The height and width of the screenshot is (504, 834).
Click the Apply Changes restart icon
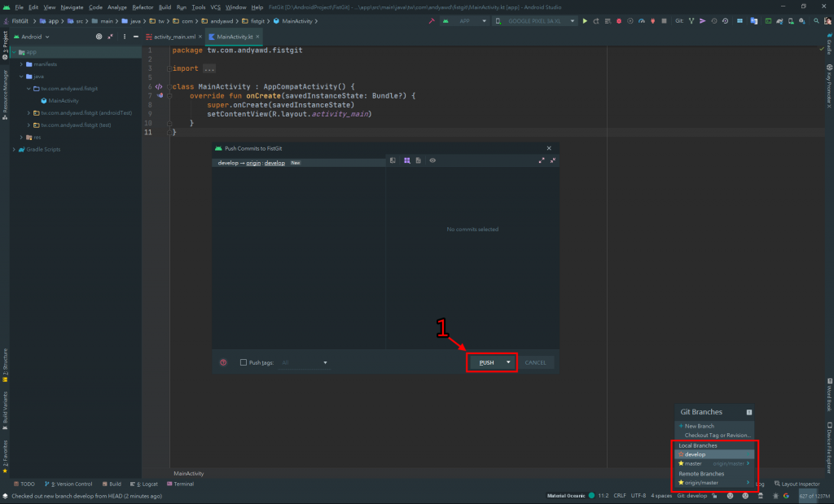click(x=596, y=21)
